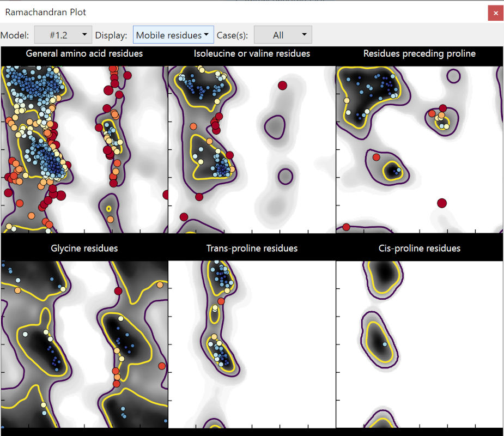Select the Isoleucine or valine residues plot

click(252, 149)
